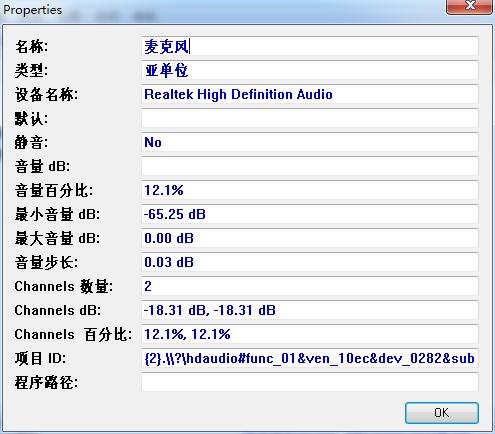The image size is (495, 434).
Task: Select the Channels 百分比 field with 12.1%, 12.1%
Action: coord(310,334)
